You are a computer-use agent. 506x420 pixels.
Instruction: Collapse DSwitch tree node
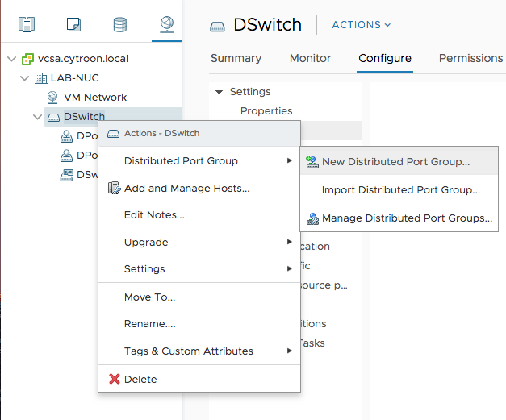[38, 117]
